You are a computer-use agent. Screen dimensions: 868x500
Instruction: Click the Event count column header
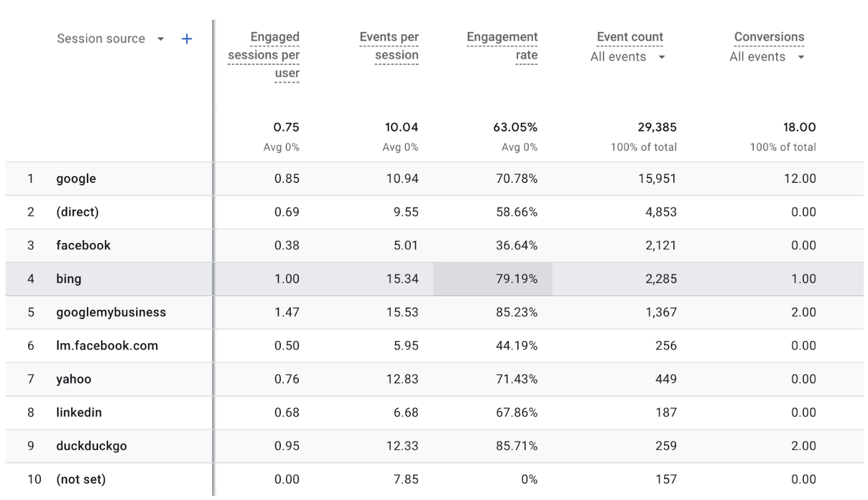tap(629, 37)
